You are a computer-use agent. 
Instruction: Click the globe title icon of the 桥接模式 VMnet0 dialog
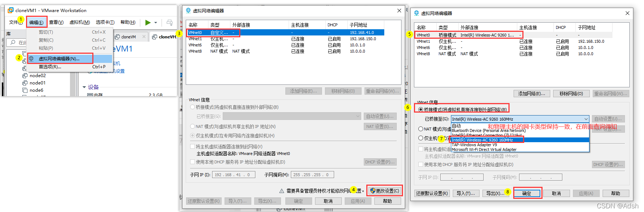(x=417, y=13)
